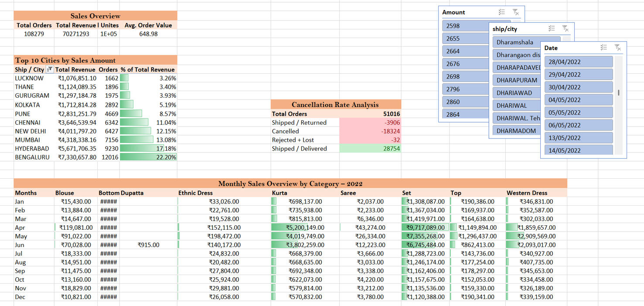The width and height of the screenshot is (644, 306).
Task: Select 2676 in the Amount slicer
Action: (465, 63)
